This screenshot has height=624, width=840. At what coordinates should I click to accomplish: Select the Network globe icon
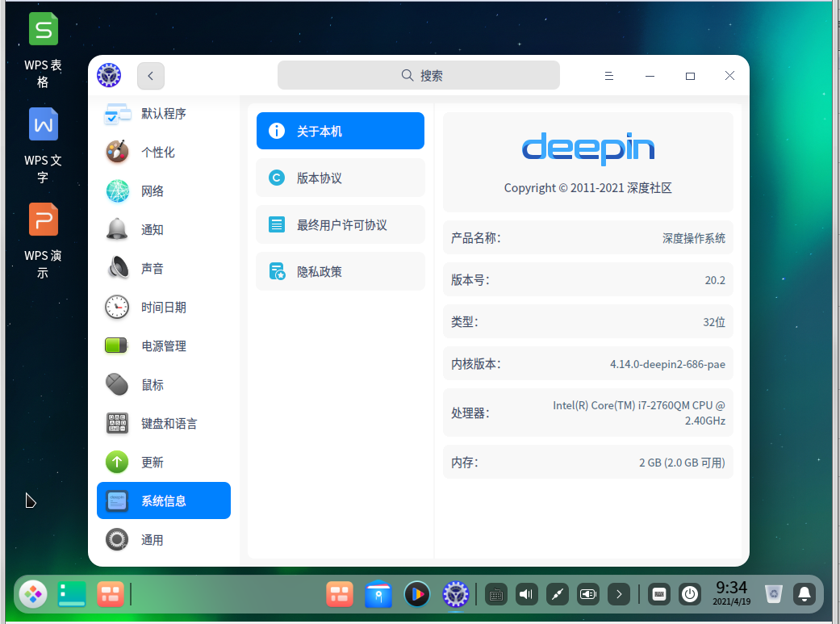[117, 191]
